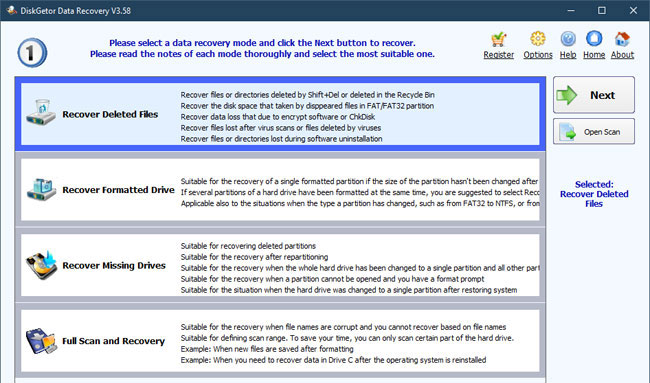The image size is (650, 383).
Task: Click the About house icon
Action: tap(622, 39)
